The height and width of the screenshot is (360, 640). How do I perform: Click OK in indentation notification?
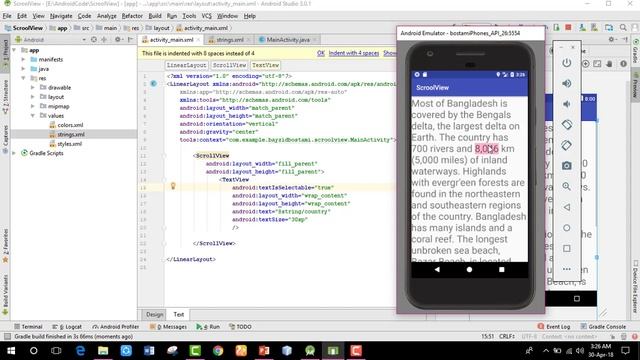tap(321, 53)
